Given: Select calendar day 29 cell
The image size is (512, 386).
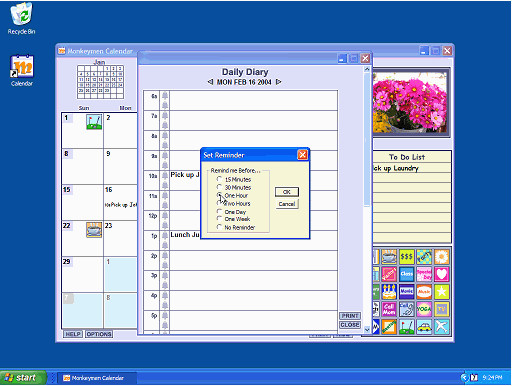Looking at the screenshot, I should pyautogui.click(x=82, y=274).
